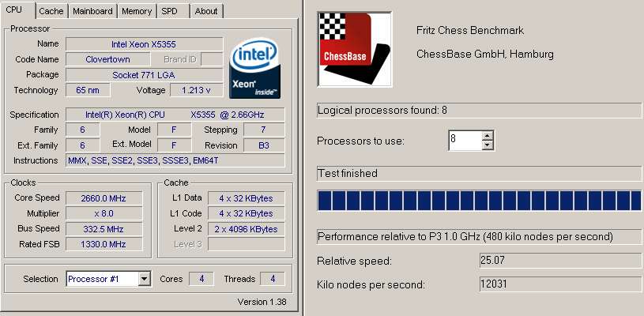Click the Package value Socket 771 LGA
The image size is (644, 316).
pos(144,75)
